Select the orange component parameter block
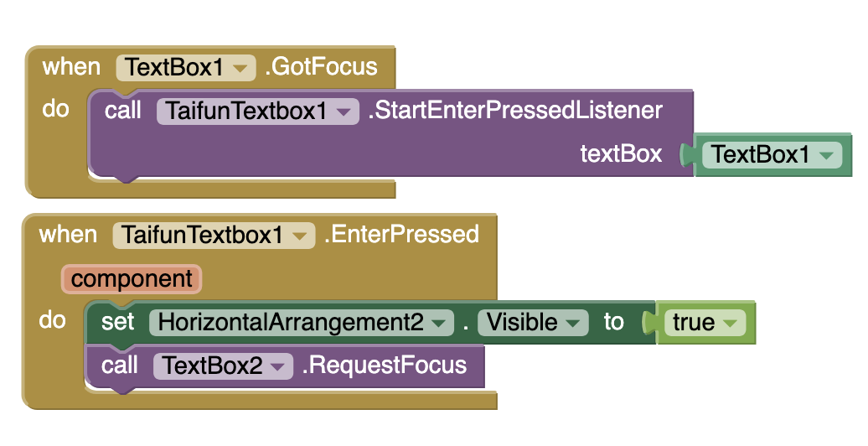Screen dimensions: 868x446 coord(132,279)
